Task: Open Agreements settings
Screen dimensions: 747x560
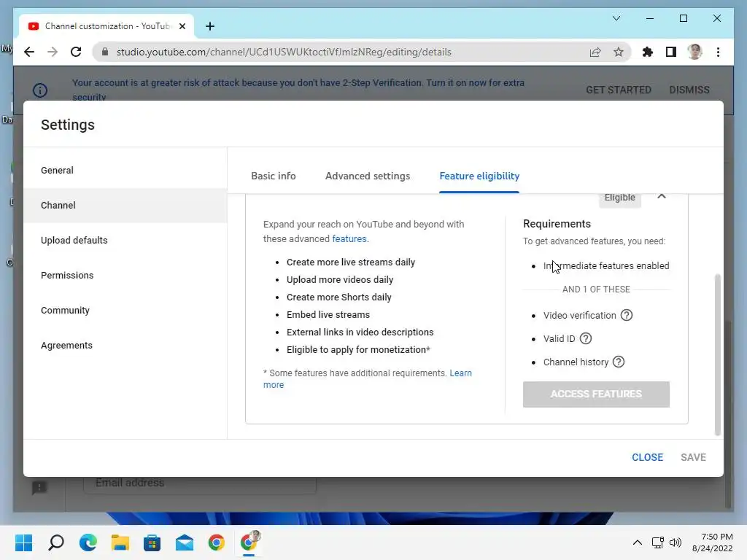Action: (125, 345)
